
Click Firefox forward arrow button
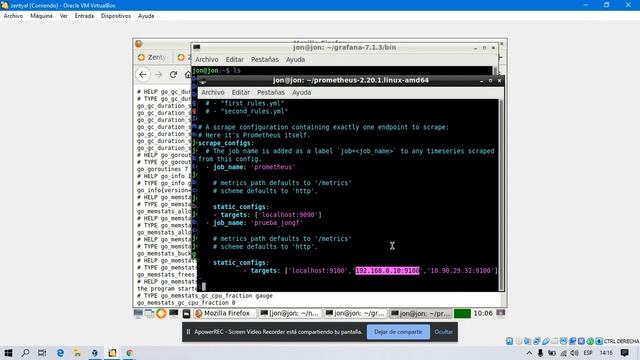[158, 75]
